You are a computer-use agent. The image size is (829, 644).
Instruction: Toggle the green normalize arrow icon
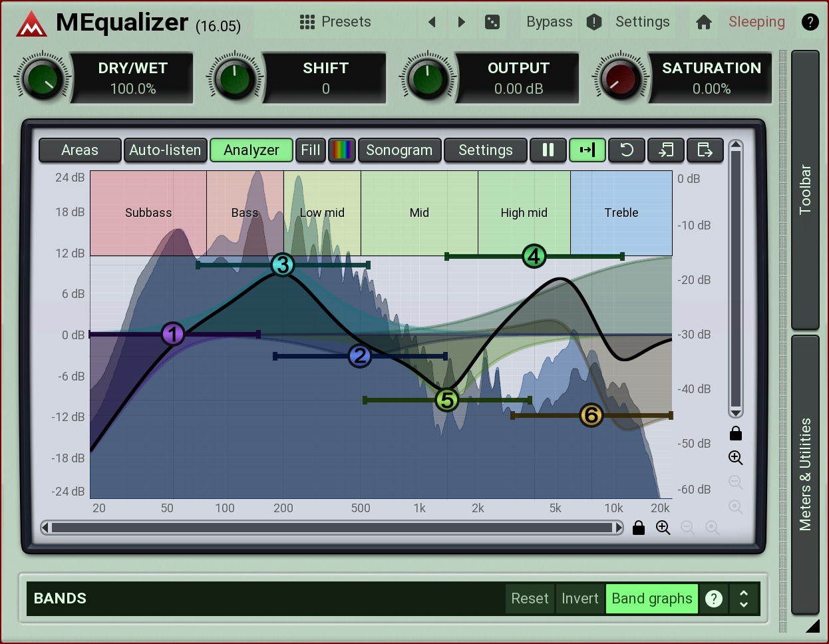tap(587, 150)
